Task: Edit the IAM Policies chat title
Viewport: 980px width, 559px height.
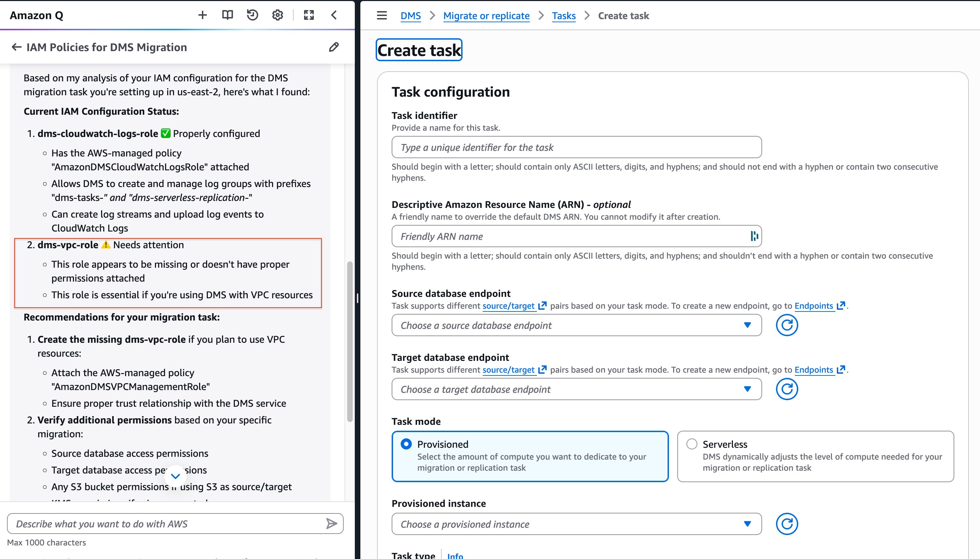Action: 334,47
